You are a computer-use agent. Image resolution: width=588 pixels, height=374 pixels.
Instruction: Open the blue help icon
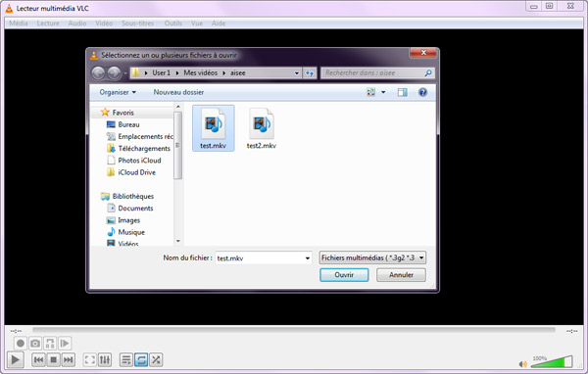pyautogui.click(x=422, y=92)
